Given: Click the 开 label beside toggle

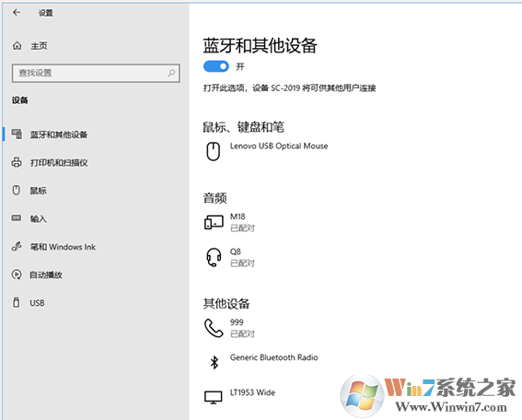Looking at the screenshot, I should [x=240, y=66].
